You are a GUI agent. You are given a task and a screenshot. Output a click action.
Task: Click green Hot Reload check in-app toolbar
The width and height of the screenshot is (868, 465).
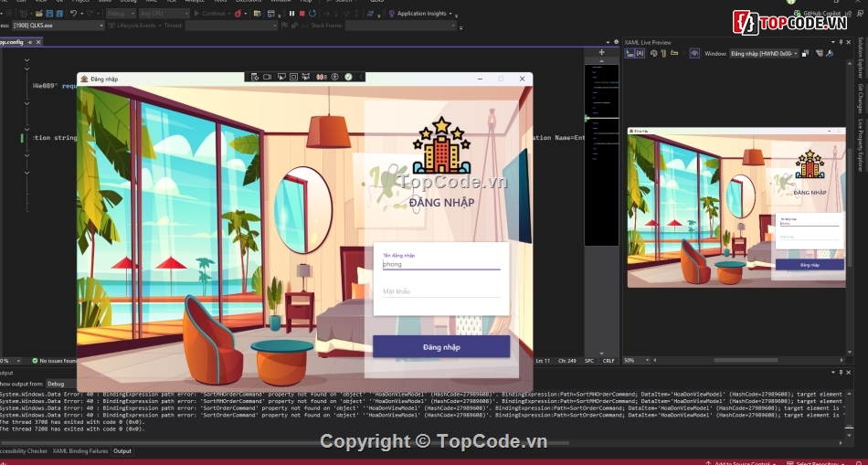(x=348, y=77)
